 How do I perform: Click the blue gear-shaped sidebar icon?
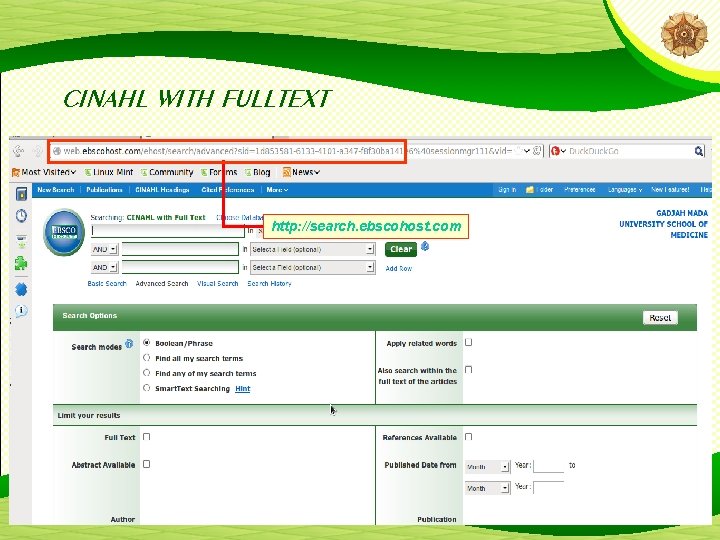tap(21, 289)
